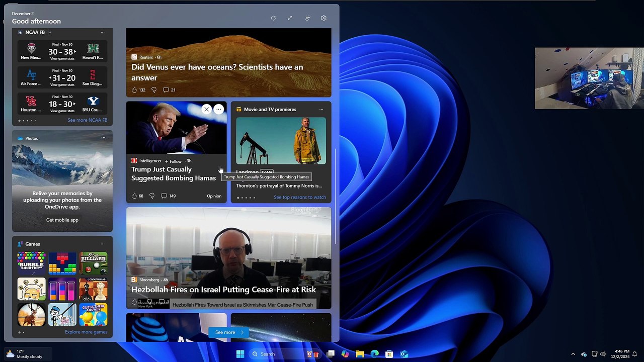Click the 'Opinion' tag on Trump story
The width and height of the screenshot is (644, 362).
point(214,196)
